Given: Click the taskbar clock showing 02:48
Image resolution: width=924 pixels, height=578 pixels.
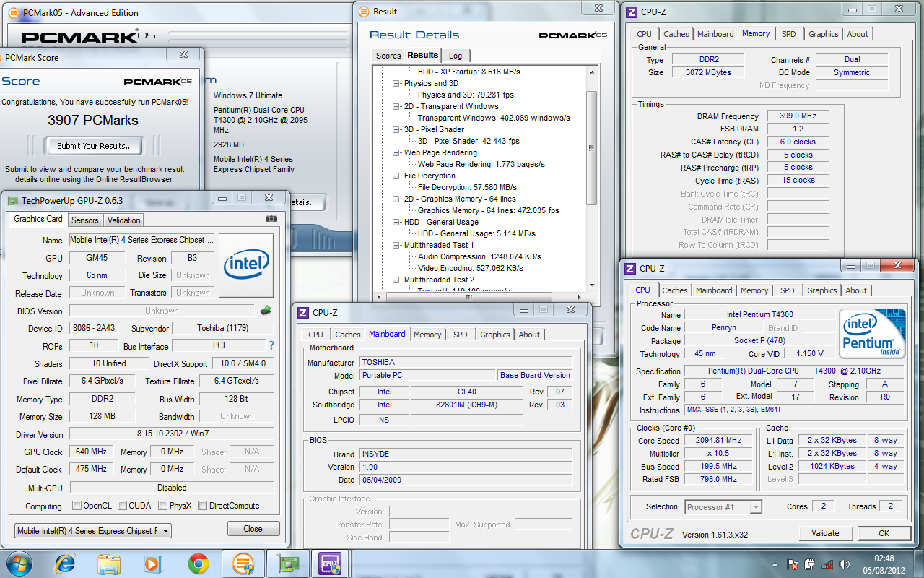Looking at the screenshot, I should point(884,558).
